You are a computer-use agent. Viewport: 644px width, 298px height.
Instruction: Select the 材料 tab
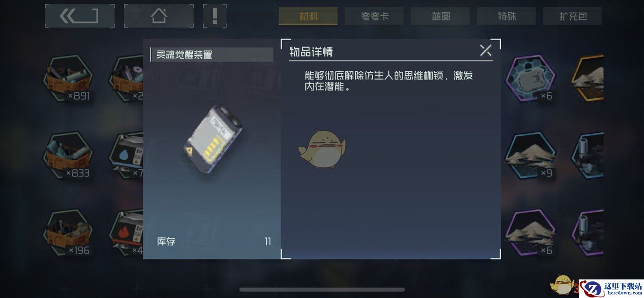pos(308,16)
